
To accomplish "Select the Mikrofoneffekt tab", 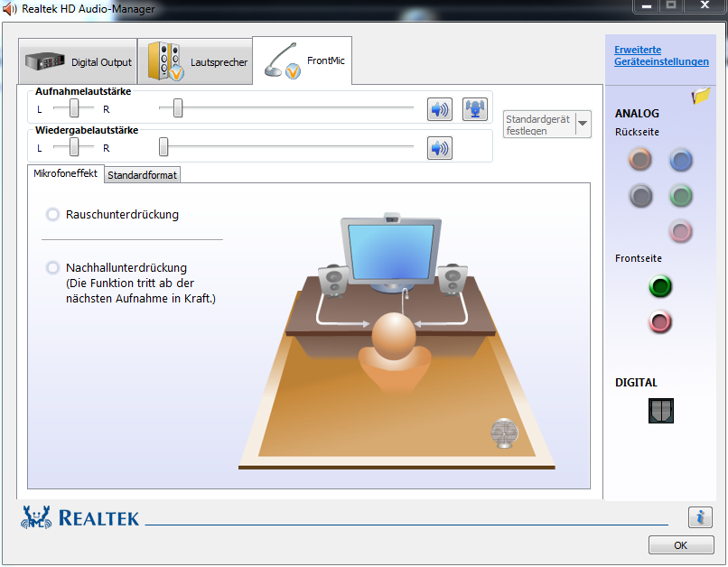I will (x=65, y=173).
